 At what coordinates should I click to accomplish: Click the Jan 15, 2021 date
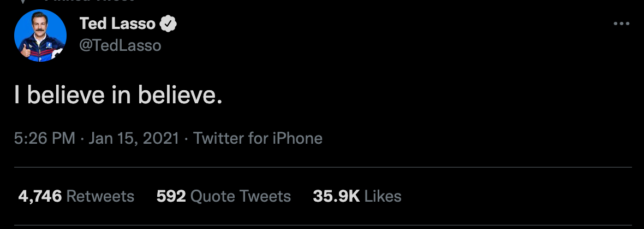click(134, 138)
